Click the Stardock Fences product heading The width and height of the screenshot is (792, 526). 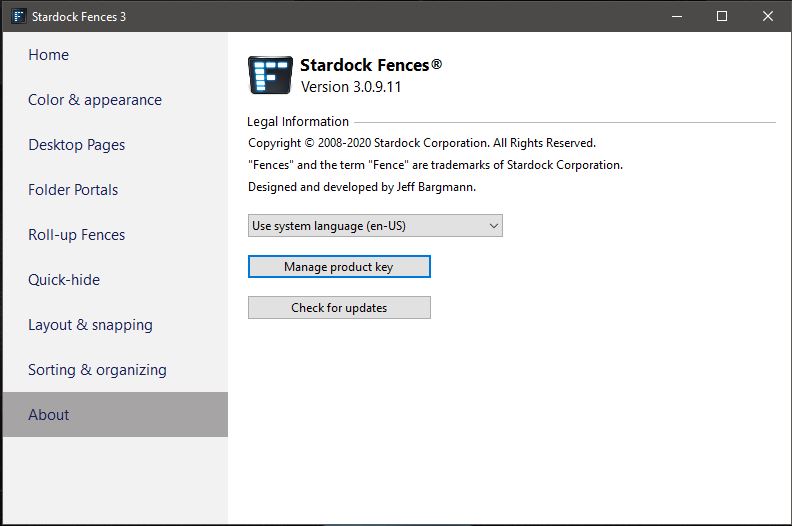point(371,65)
